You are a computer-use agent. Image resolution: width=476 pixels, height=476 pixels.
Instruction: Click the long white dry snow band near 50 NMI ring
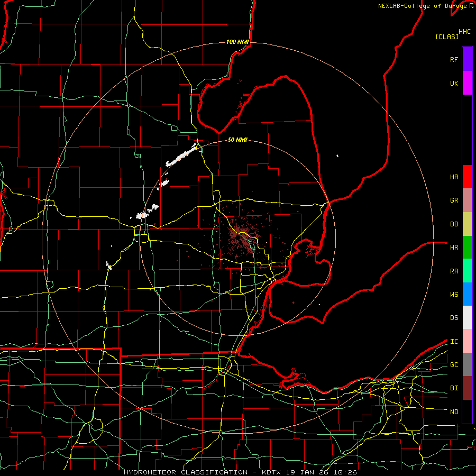181,155
